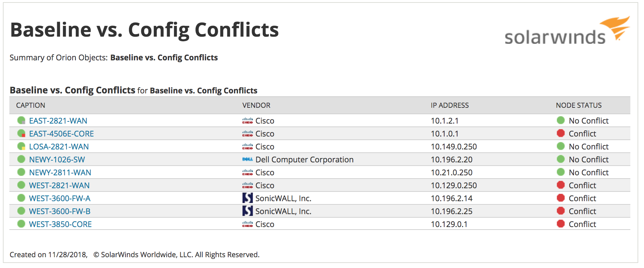The height and width of the screenshot is (268, 644).
Task: Sort by CAPTION column header
Action: 31,105
